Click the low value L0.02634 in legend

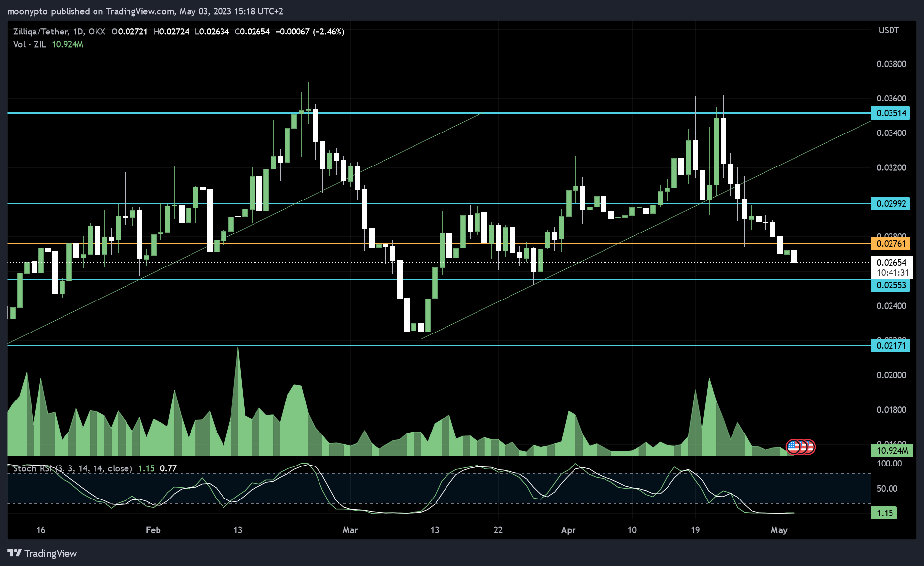click(212, 32)
